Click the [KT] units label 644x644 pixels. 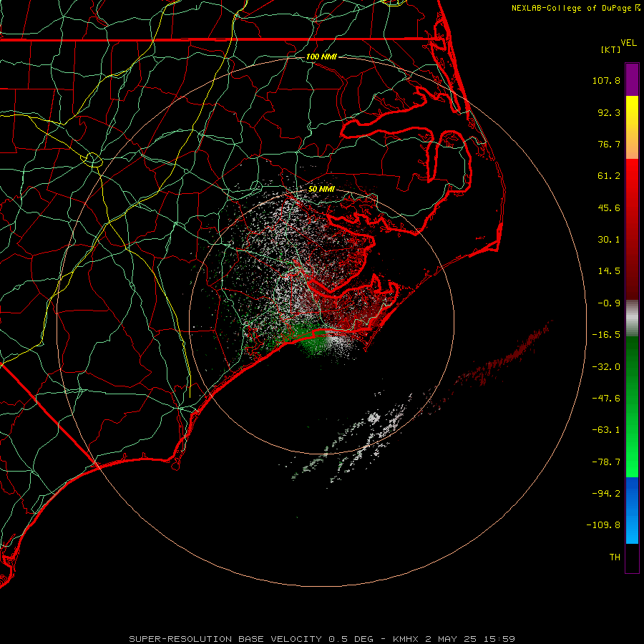pos(610,49)
